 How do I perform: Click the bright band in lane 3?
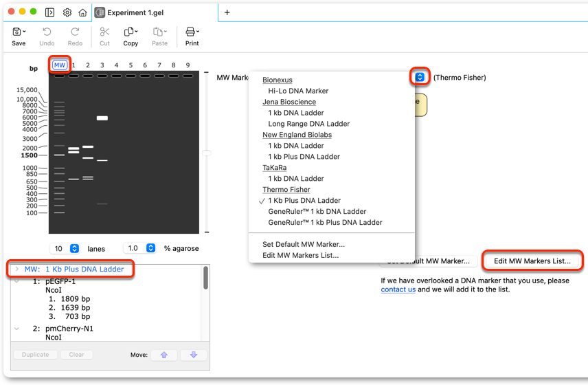(x=102, y=118)
